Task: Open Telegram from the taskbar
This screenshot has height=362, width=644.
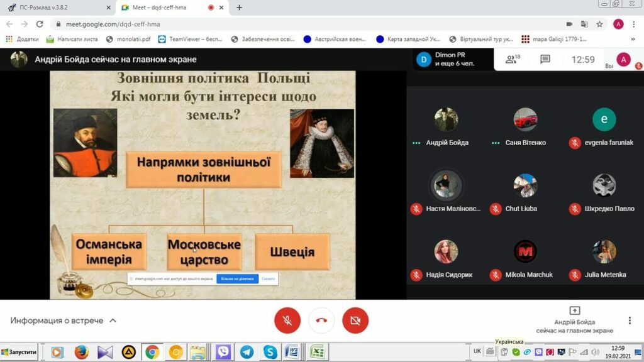Action: 246,352
